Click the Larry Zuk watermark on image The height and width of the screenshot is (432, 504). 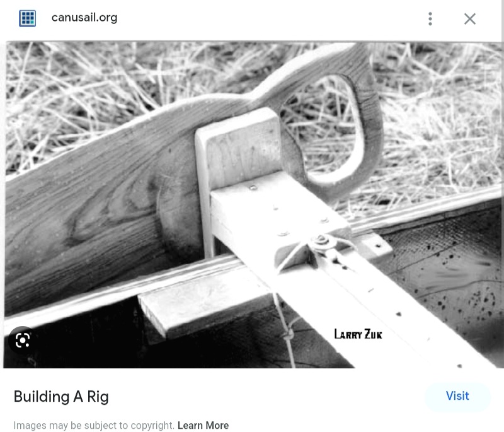point(358,334)
